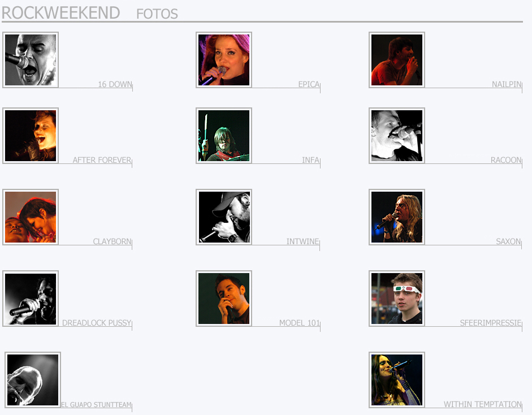Screen dimensions: 532x415
Task: Open the EPICA singer thumbnail
Action: [x=224, y=60]
